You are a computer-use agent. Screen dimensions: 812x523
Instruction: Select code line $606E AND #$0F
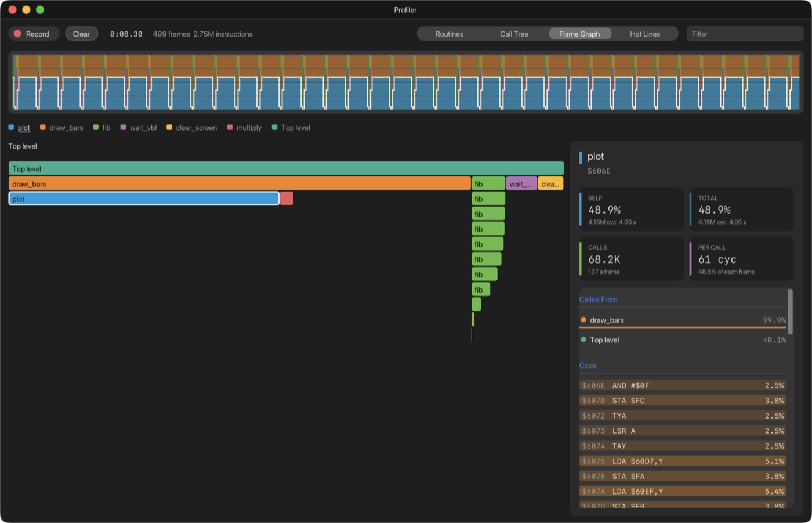(x=683, y=385)
